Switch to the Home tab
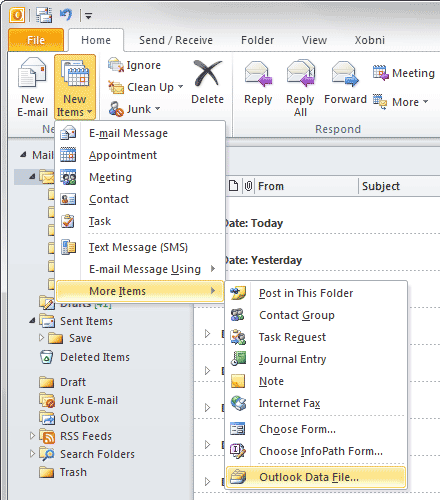440x500 pixels. [96, 40]
